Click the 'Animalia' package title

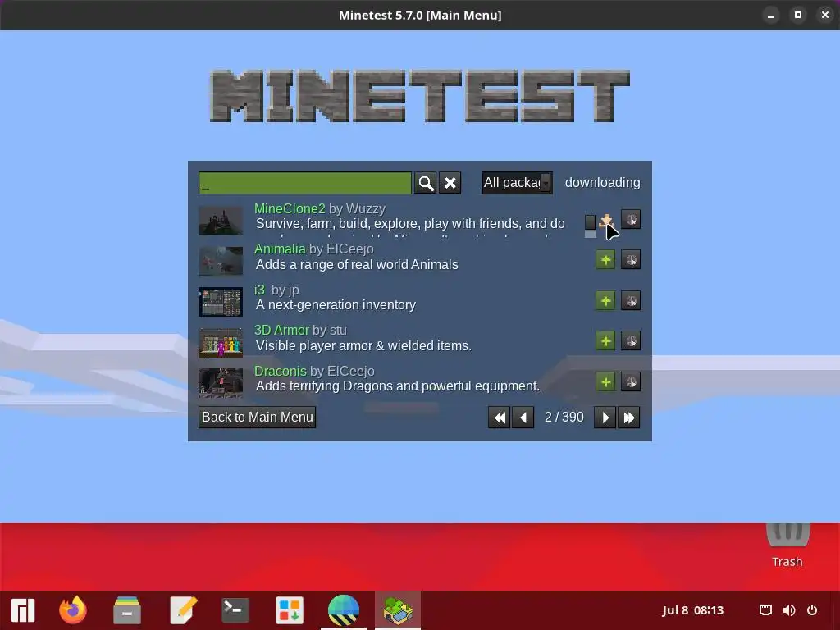coord(280,249)
